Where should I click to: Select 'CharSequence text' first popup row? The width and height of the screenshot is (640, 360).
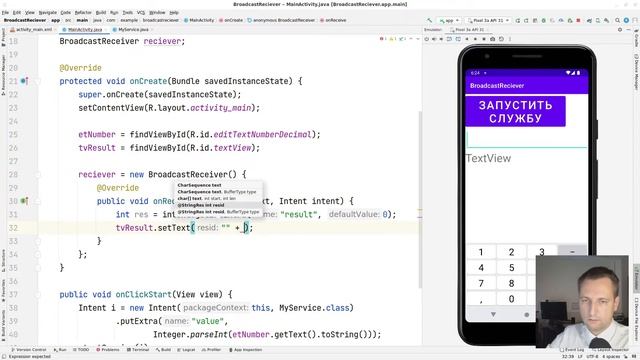[219, 185]
